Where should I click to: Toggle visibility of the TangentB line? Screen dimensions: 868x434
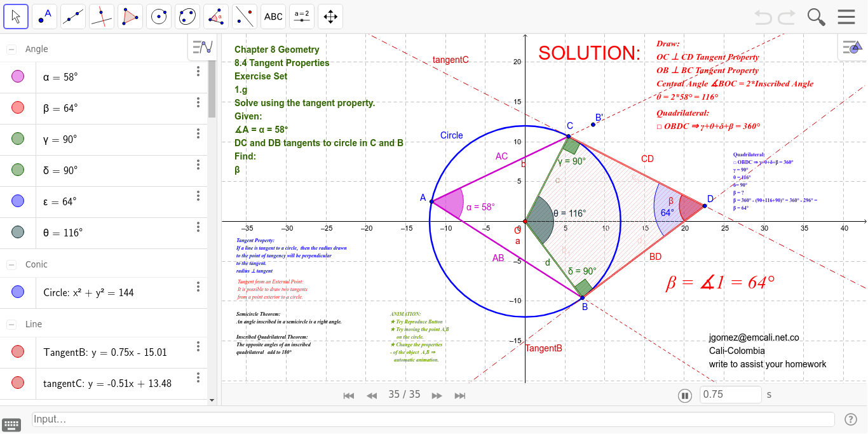click(x=18, y=351)
